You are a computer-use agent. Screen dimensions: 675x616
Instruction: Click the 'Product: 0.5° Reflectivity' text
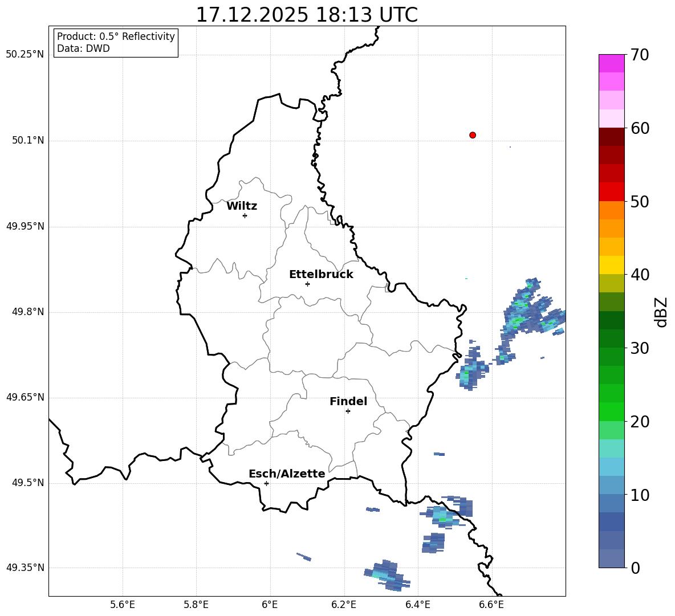pos(116,36)
